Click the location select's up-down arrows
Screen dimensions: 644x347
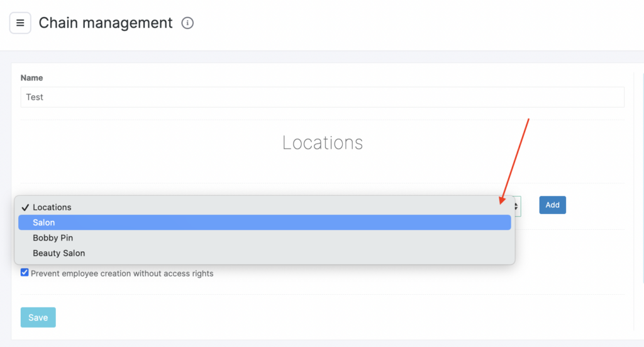tap(517, 205)
